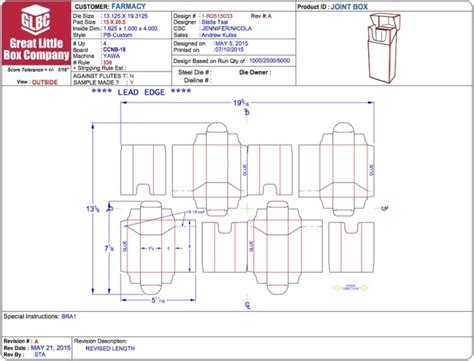Click the 5 11/16 width dimension
This screenshot has height=361, width=474.
coord(158,300)
